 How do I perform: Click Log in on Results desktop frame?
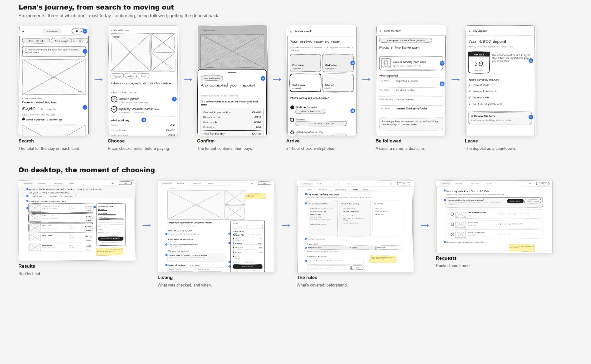(125, 183)
